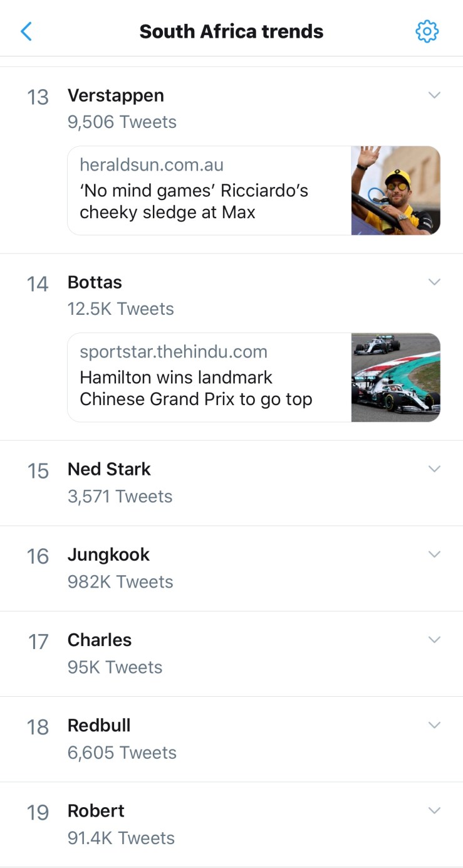Show options chevron for Redbull trend
Image resolution: width=463 pixels, height=868 pixels.
[x=434, y=725]
